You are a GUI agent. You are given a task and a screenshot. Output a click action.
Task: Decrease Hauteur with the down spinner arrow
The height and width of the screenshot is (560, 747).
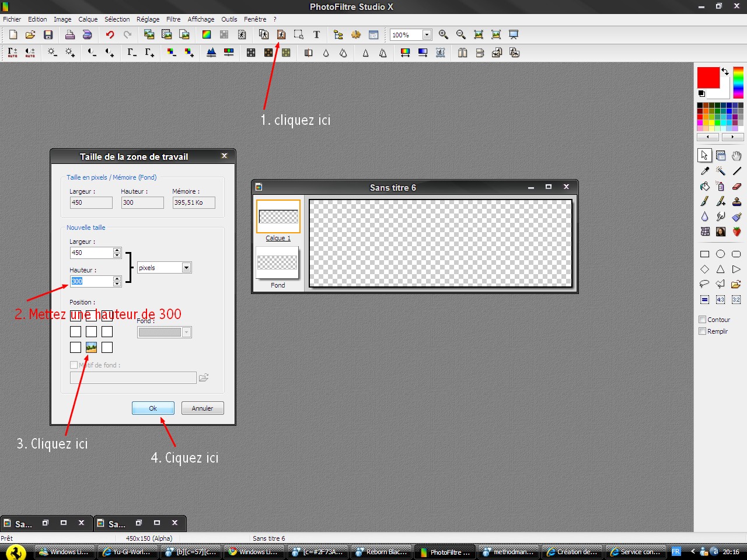tap(117, 284)
